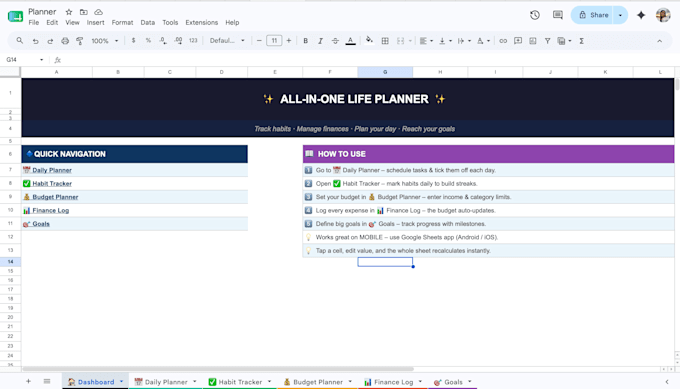The width and height of the screenshot is (680, 389).
Task: Open more number formats (123)
Action: point(193,40)
